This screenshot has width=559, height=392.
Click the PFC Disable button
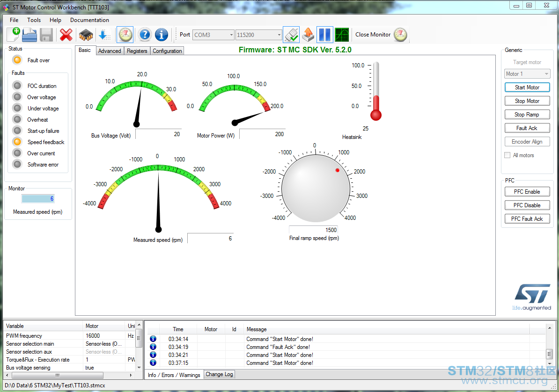pos(527,205)
